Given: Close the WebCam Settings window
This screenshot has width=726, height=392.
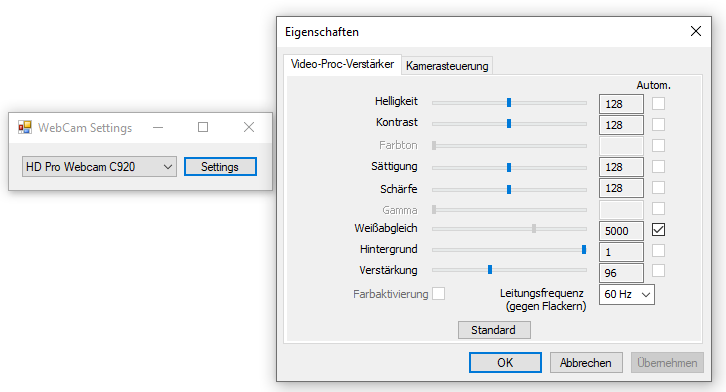Looking at the screenshot, I should pyautogui.click(x=249, y=127).
